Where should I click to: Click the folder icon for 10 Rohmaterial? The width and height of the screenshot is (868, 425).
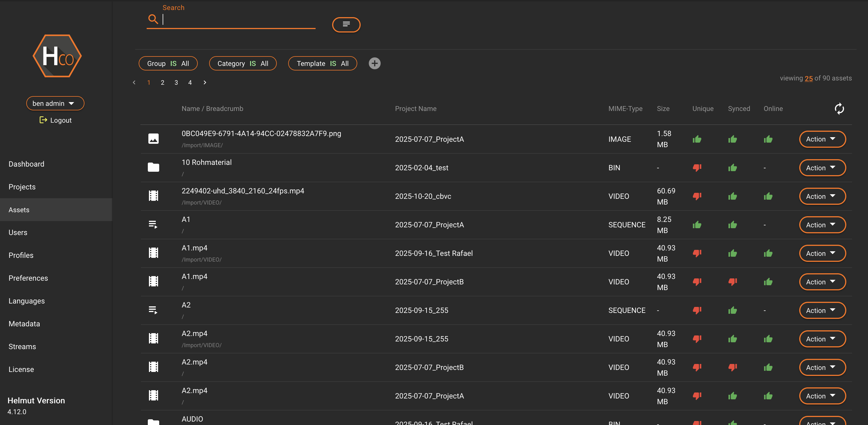[153, 167]
